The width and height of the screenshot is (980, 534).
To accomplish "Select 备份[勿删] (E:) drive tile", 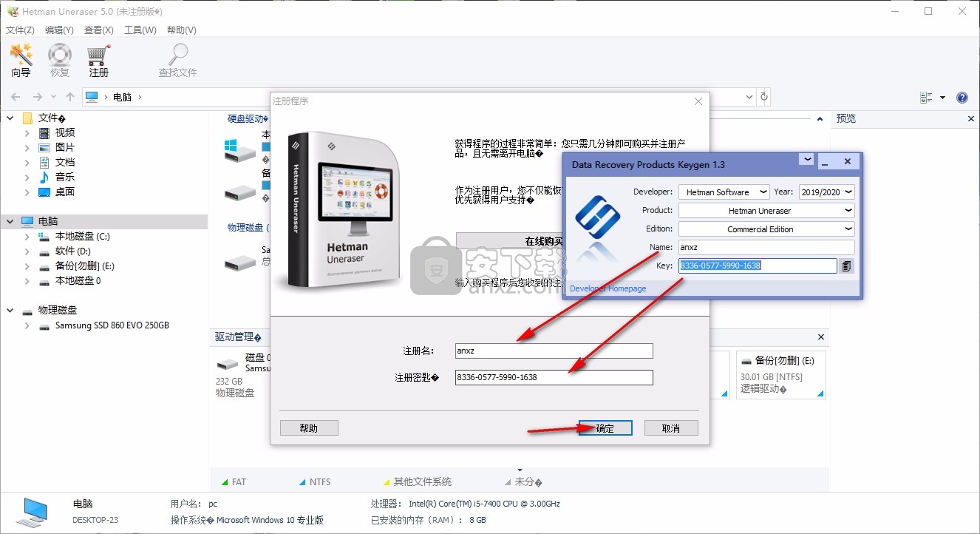I will [781, 375].
